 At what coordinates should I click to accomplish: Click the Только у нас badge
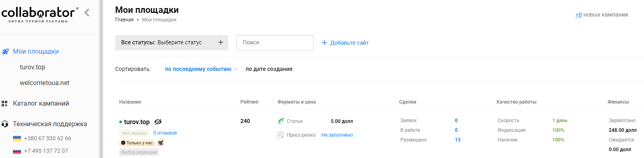click(x=137, y=143)
